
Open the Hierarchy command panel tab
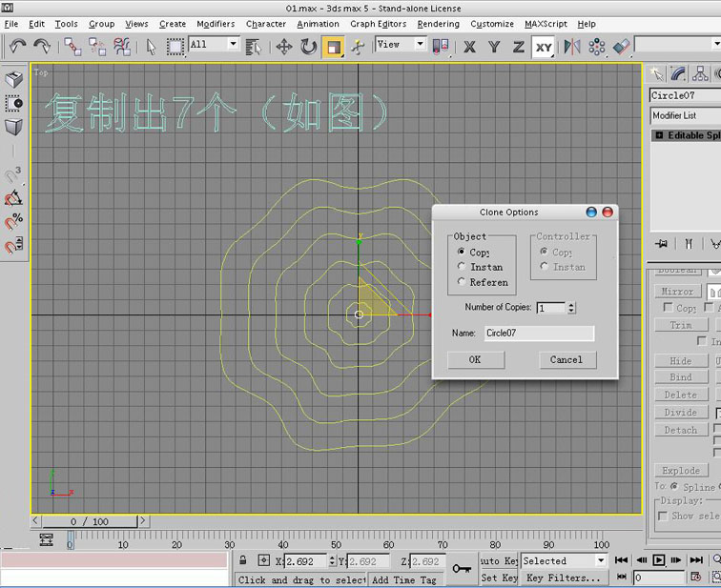(700, 73)
